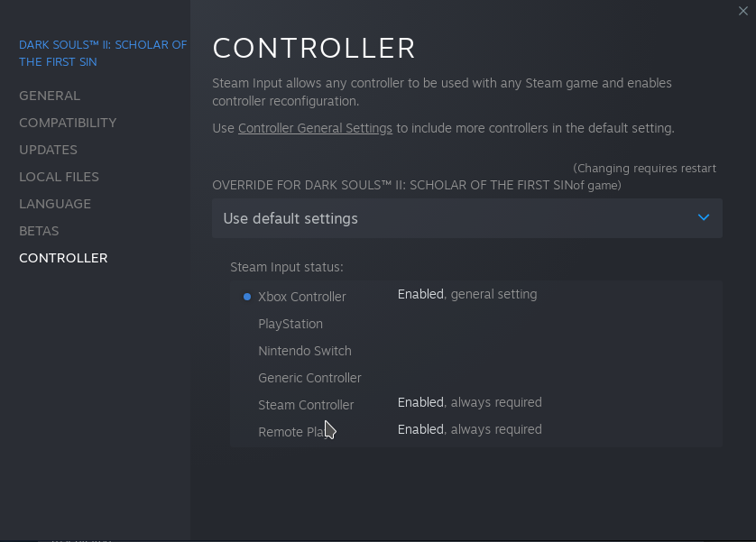Open Controller General Settings link

(x=315, y=128)
